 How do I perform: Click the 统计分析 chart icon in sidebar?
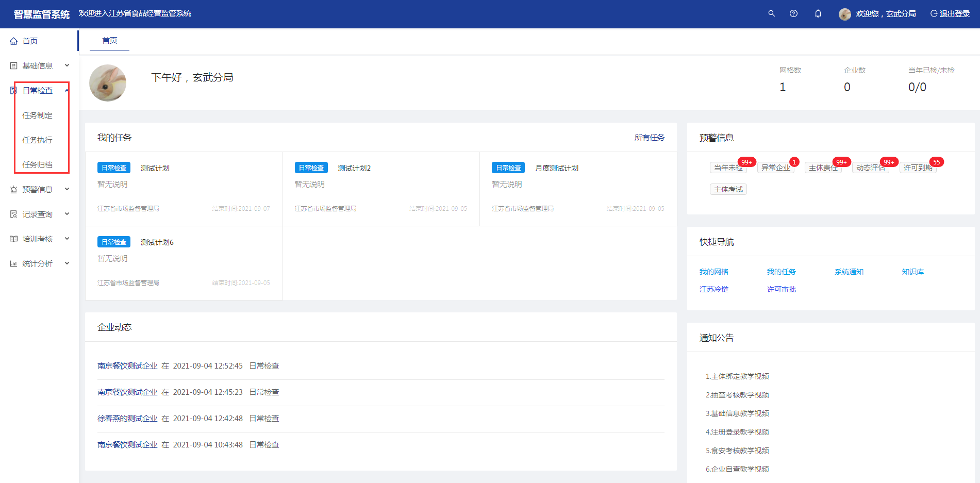coord(14,264)
